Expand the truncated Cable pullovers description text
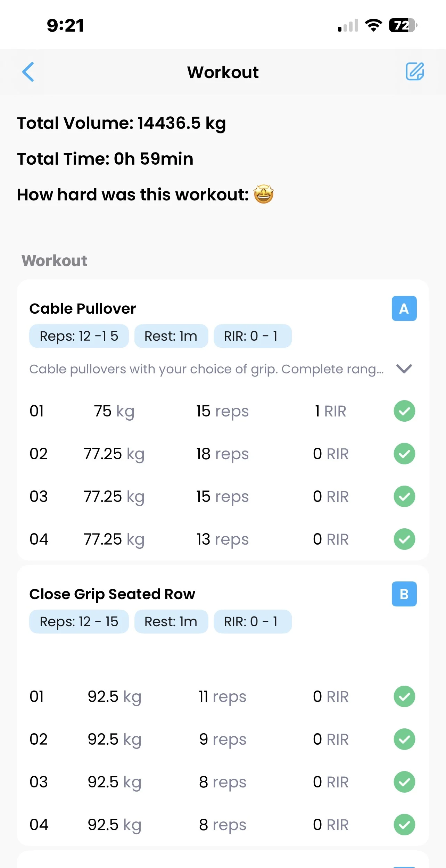The image size is (446, 868). pyautogui.click(x=206, y=369)
